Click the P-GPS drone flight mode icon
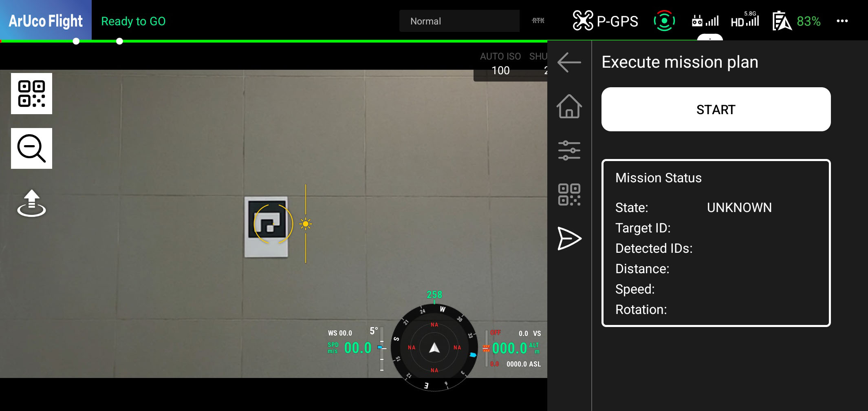Screen dimensions: 868x411 point(605,21)
